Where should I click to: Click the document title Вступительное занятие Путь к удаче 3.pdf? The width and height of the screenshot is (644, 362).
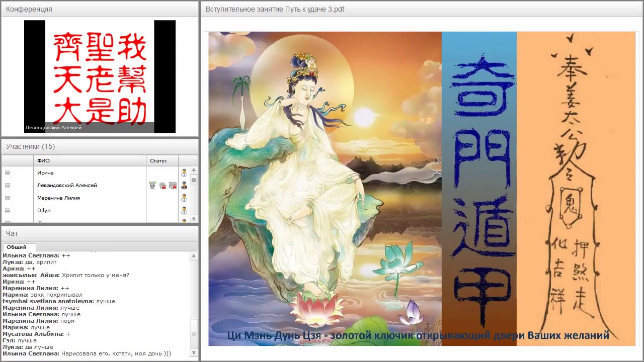coord(275,9)
